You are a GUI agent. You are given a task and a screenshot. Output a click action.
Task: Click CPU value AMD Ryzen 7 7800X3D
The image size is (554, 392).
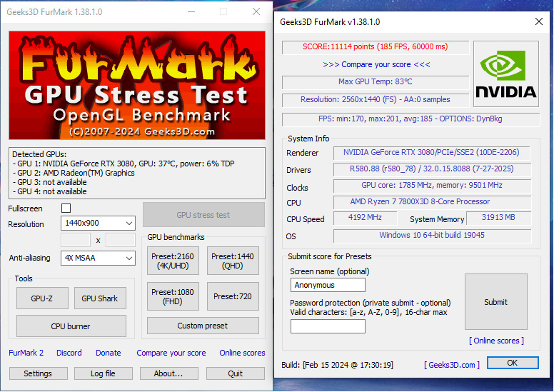tap(432, 202)
